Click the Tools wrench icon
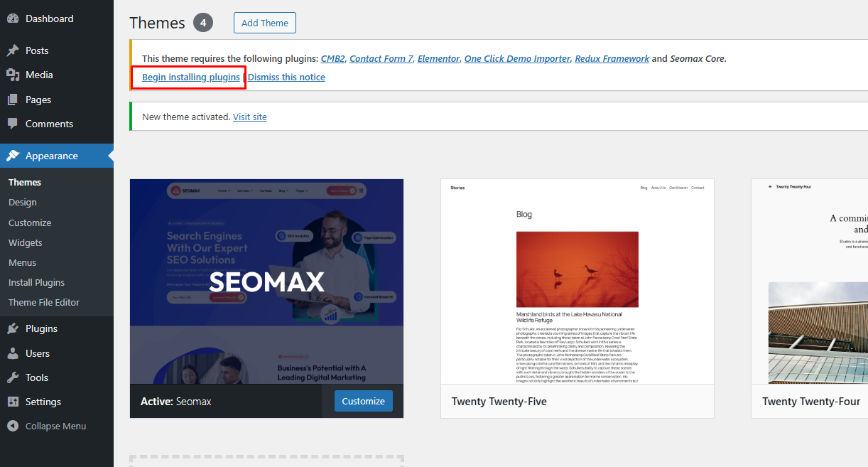The width and height of the screenshot is (868, 467). tap(13, 377)
